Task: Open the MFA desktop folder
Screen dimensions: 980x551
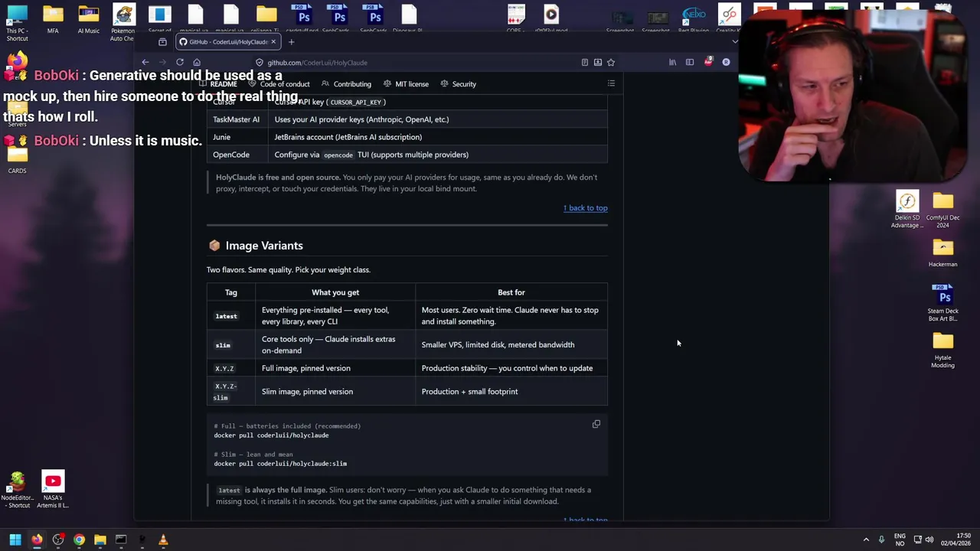Action: click(53, 20)
